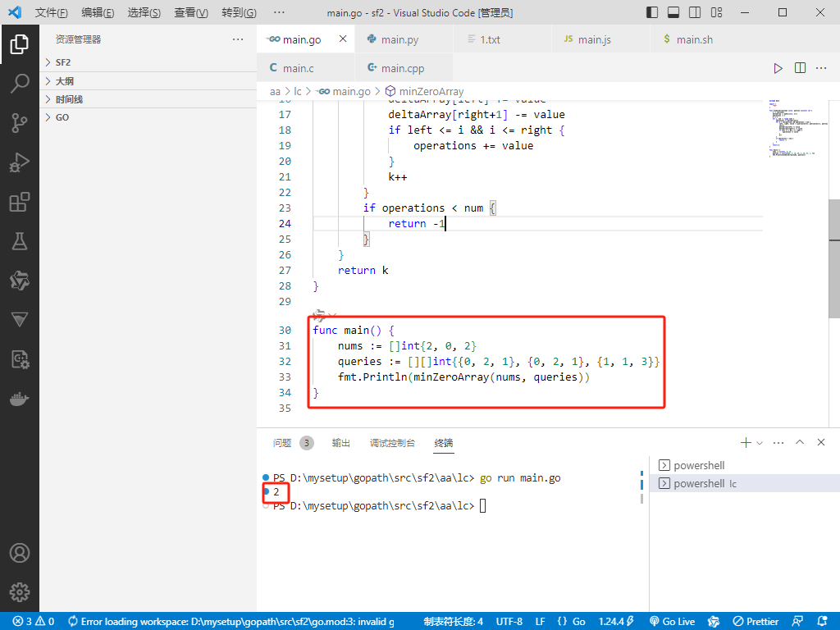Select the first powershell terminal entry
Viewport: 840px width, 630px height.
[745, 466]
